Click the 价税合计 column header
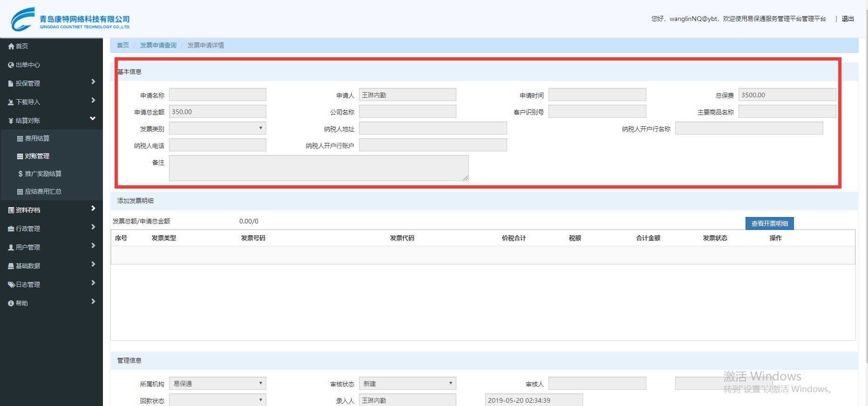Screen dimensions: 868x406 pyautogui.click(x=514, y=238)
